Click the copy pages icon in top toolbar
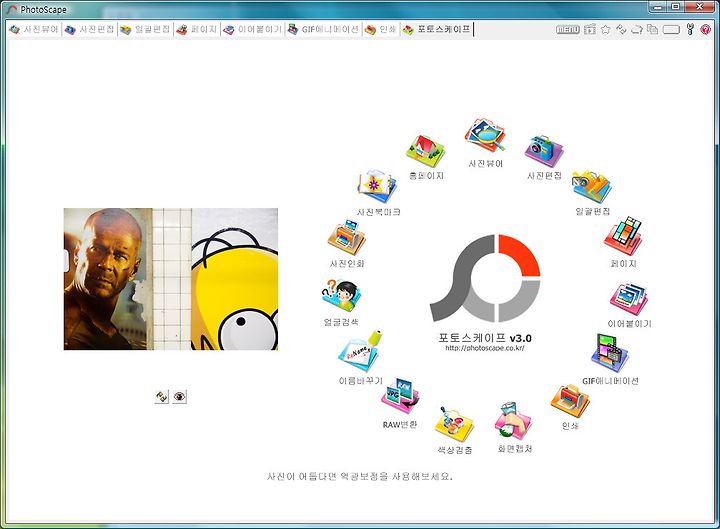This screenshot has width=720, height=529. coord(652,29)
